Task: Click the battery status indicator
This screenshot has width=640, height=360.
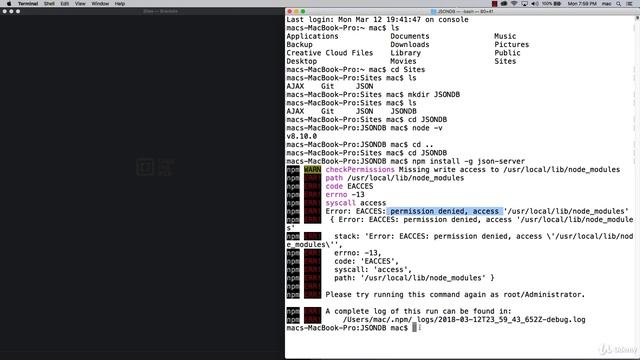Action: coord(551,4)
